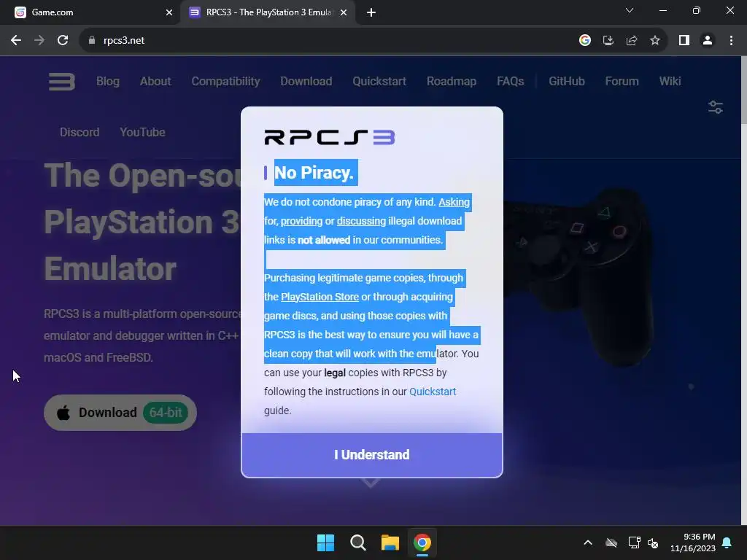This screenshot has height=560, width=747.
Task: Open the PlayStation Store link
Action: pos(320,297)
